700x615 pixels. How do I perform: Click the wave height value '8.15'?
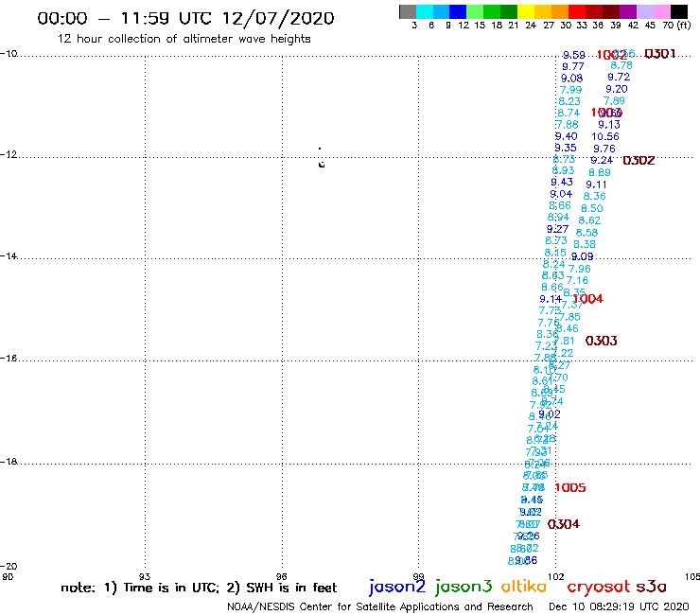pos(555,253)
